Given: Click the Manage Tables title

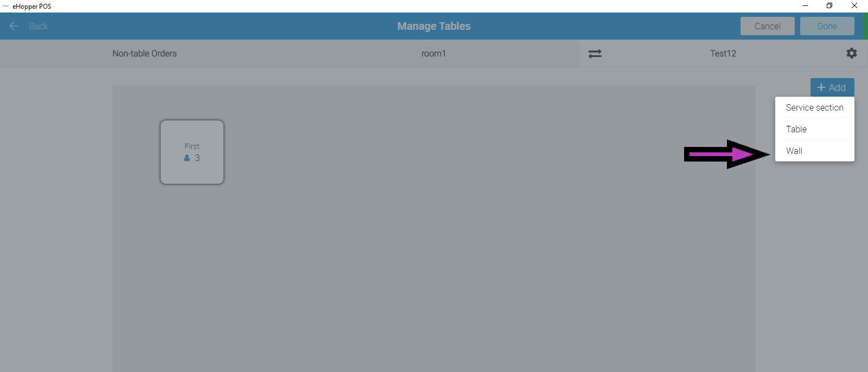Looking at the screenshot, I should click(434, 26).
